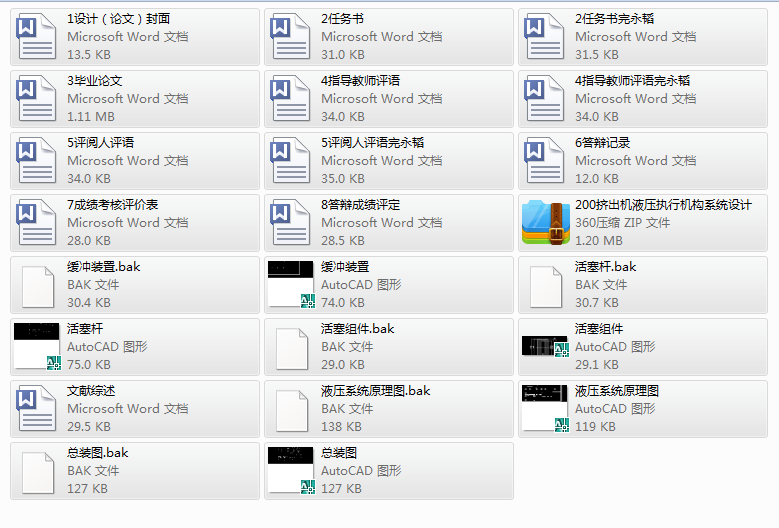Select the Word icon of 1设计（论文）封面
The height and width of the screenshot is (528, 779).
36,37
